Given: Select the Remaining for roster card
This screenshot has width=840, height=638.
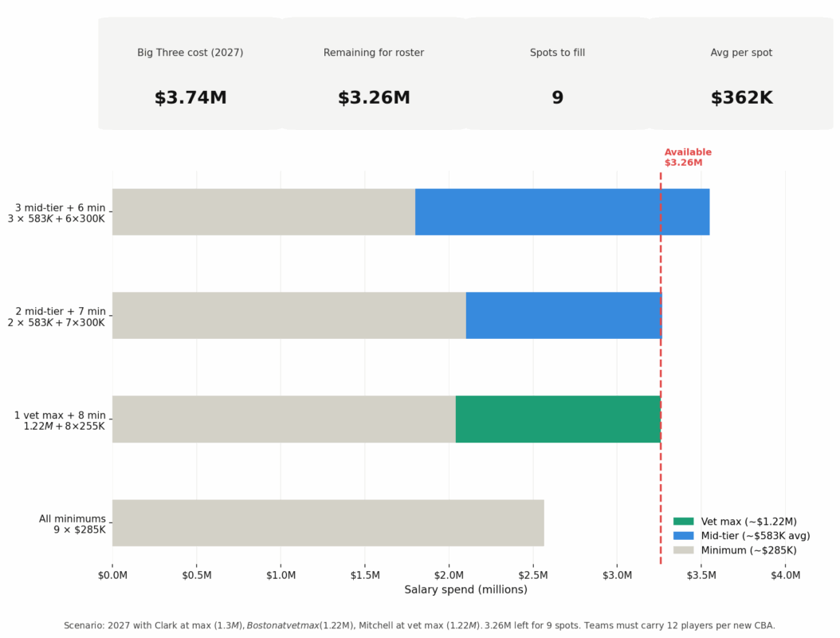Looking at the screenshot, I should tap(374, 73).
